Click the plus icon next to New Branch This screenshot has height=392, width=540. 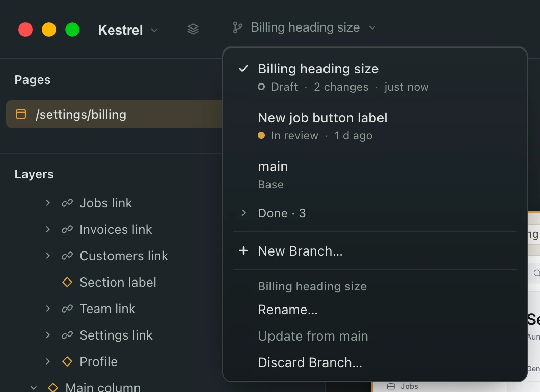[x=244, y=250]
